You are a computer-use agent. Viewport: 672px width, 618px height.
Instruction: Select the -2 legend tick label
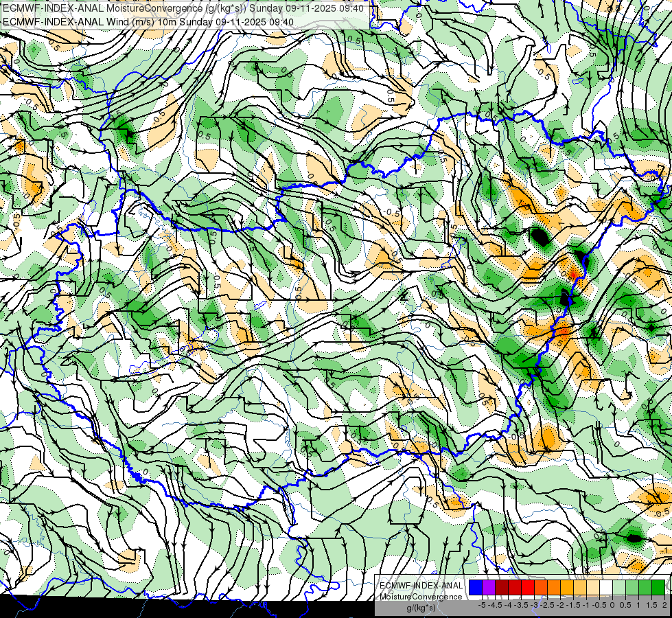click(x=560, y=605)
